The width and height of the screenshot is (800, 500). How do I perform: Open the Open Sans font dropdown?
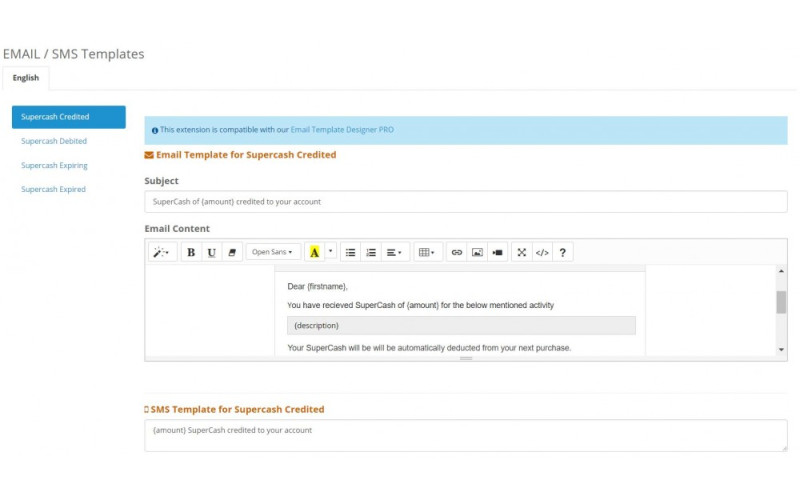(x=272, y=253)
